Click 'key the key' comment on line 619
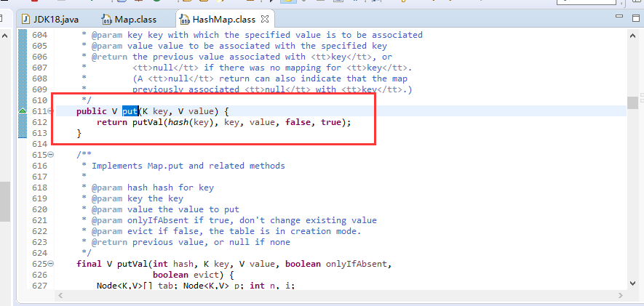 pyautogui.click(x=155, y=198)
